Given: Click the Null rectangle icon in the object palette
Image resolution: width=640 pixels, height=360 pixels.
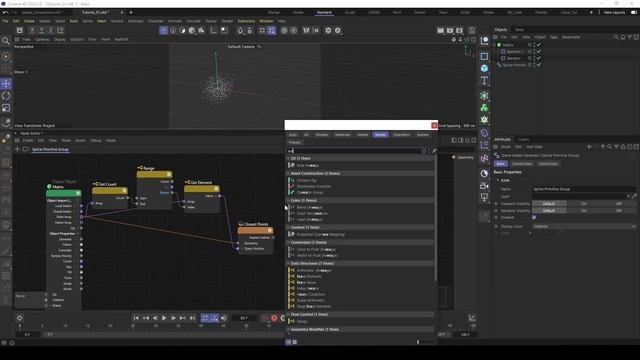Looking at the screenshot, I should click(484, 56).
